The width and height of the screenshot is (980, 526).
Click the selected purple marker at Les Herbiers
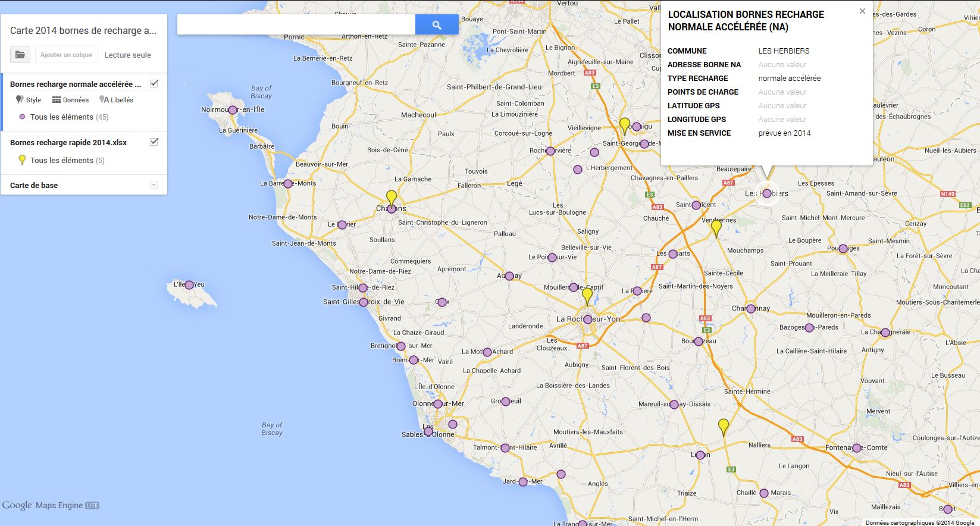coord(767,193)
